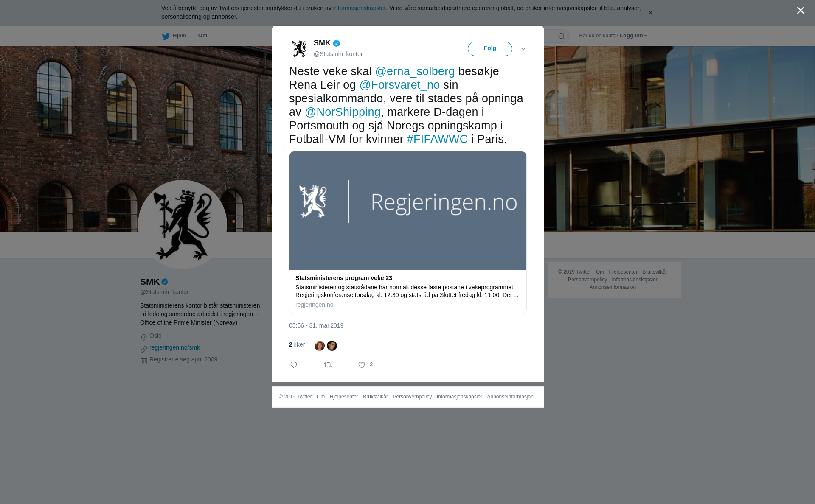
Task: Click the search magnifier icon
Action: click(562, 36)
